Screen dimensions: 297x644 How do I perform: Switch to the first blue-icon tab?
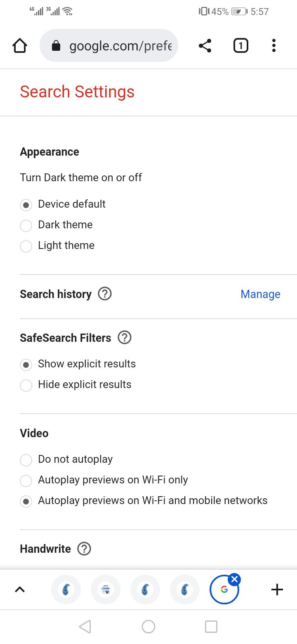[66, 590]
